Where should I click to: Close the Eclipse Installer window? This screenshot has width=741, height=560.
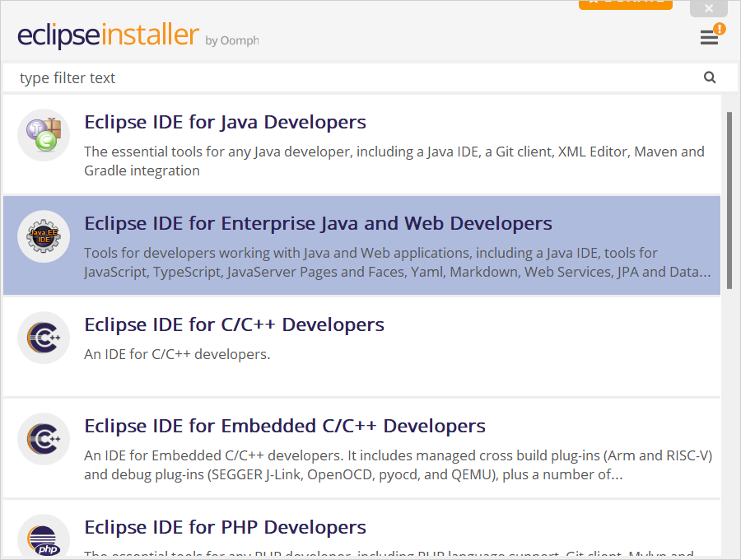708,8
